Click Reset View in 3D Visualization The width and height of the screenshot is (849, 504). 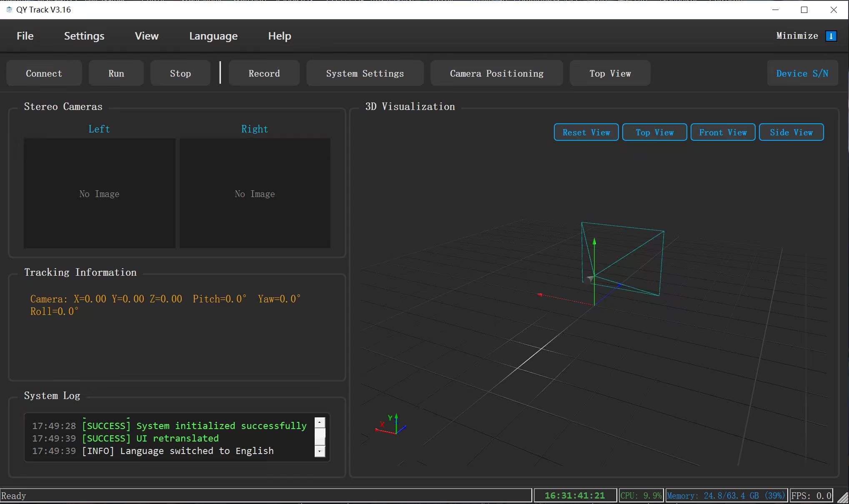pyautogui.click(x=586, y=132)
